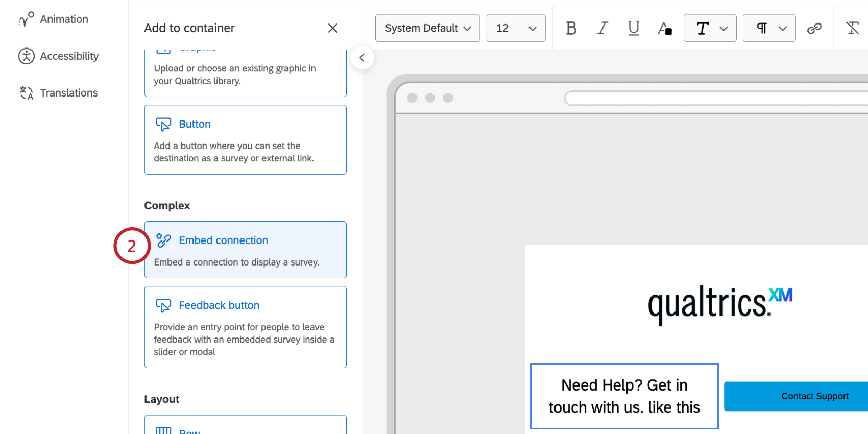The image size is (868, 434).
Task: Select the Need Help text box
Action: pyautogui.click(x=624, y=396)
